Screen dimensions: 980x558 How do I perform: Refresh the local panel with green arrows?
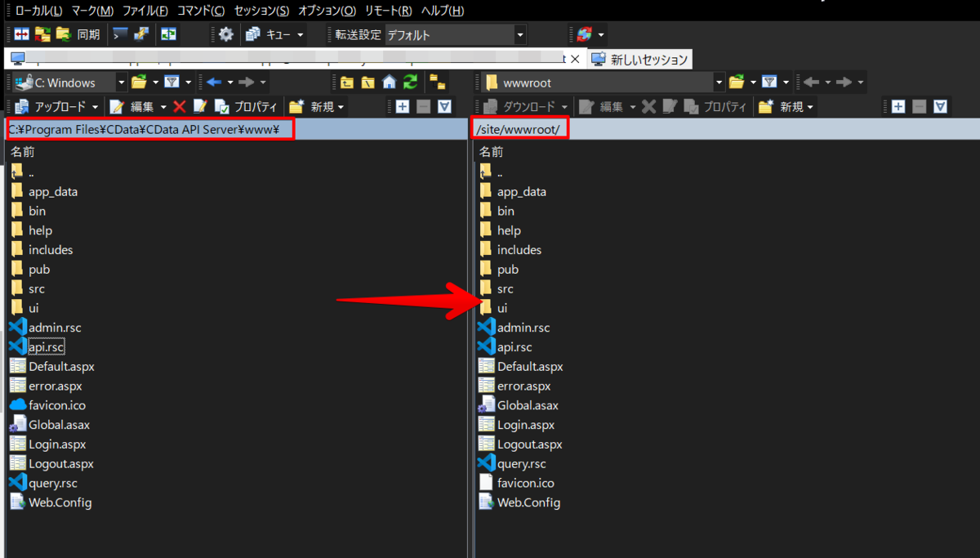point(411,82)
